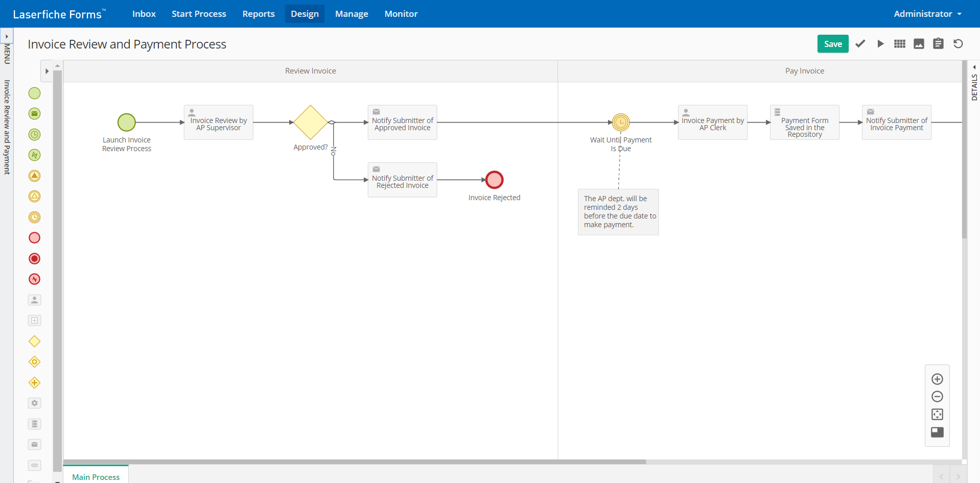Expand the left MENU sidebar

(x=7, y=37)
